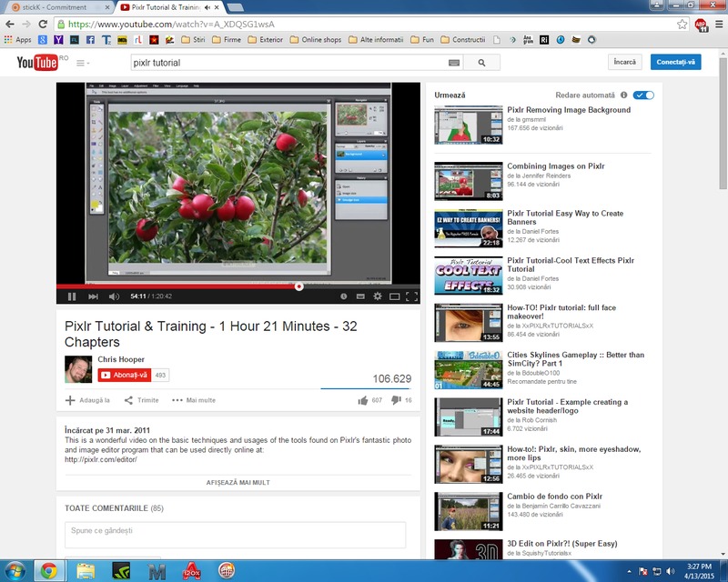Like the video thumbs up
The width and height of the screenshot is (728, 582).
363,400
